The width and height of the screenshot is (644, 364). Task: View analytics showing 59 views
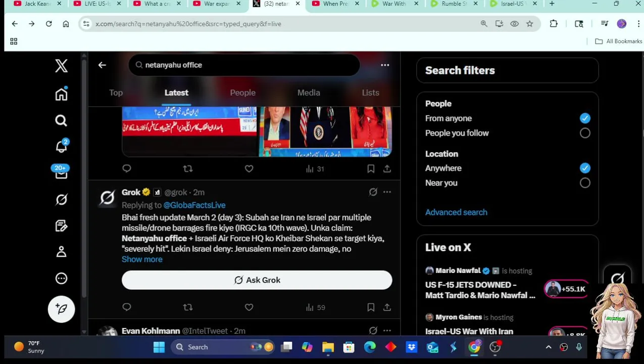tap(315, 307)
